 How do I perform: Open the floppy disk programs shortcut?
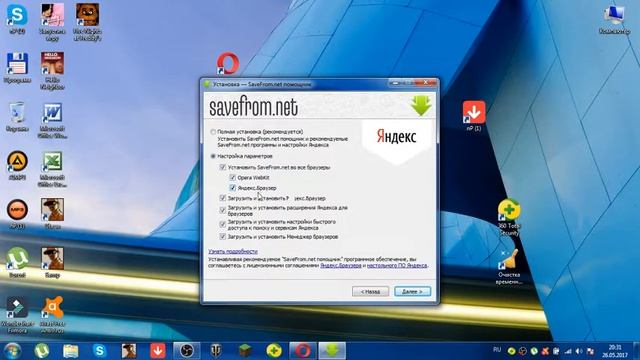(17, 67)
